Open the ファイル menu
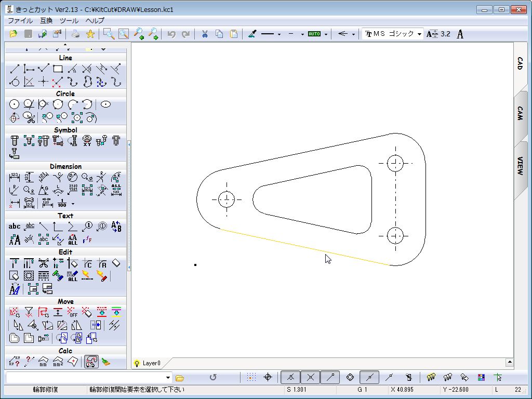This screenshot has height=399, width=532. [x=20, y=20]
